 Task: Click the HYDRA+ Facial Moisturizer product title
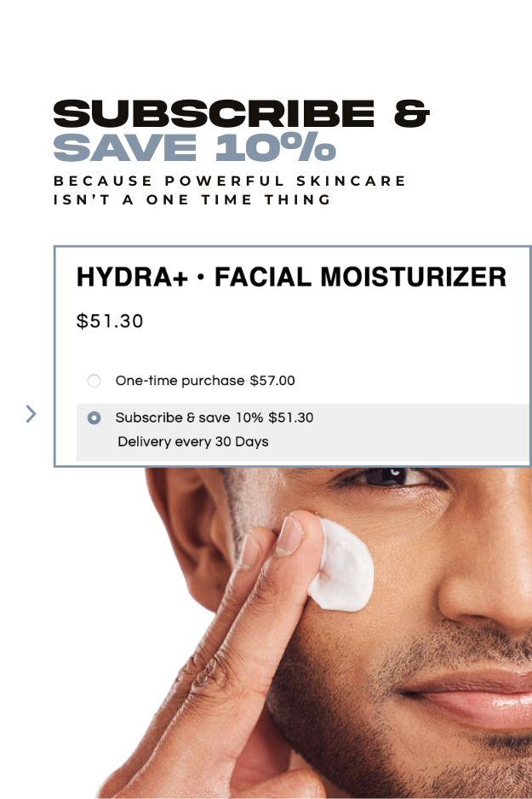tap(291, 277)
